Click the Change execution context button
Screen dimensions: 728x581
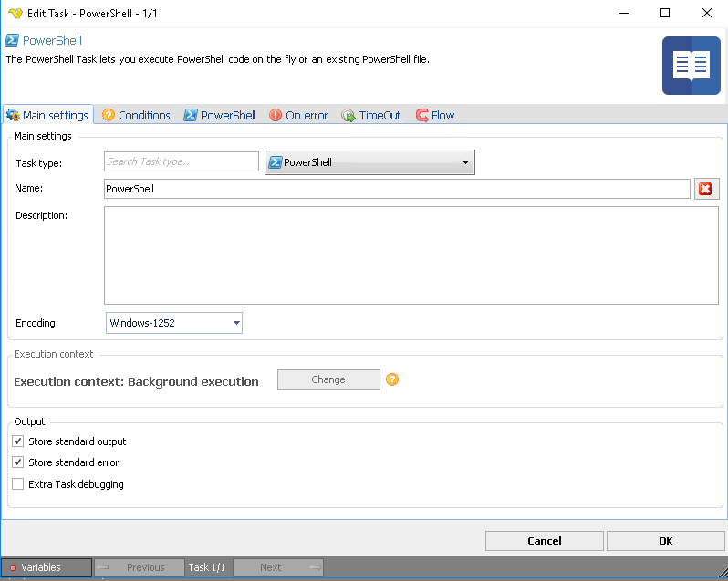pyautogui.click(x=328, y=379)
